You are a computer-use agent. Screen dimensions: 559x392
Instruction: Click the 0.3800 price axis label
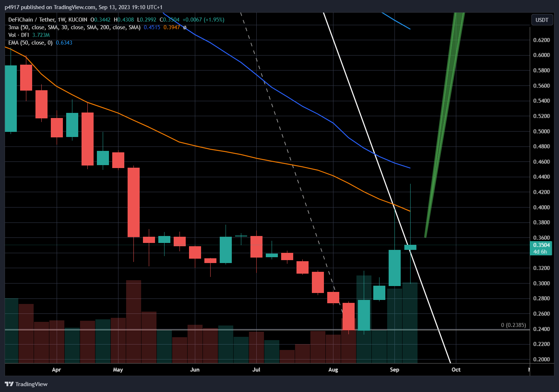(x=541, y=222)
